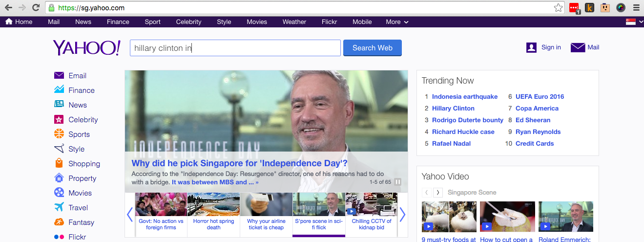Go to previous Yahoo Video set
644x242 pixels.
426,192
